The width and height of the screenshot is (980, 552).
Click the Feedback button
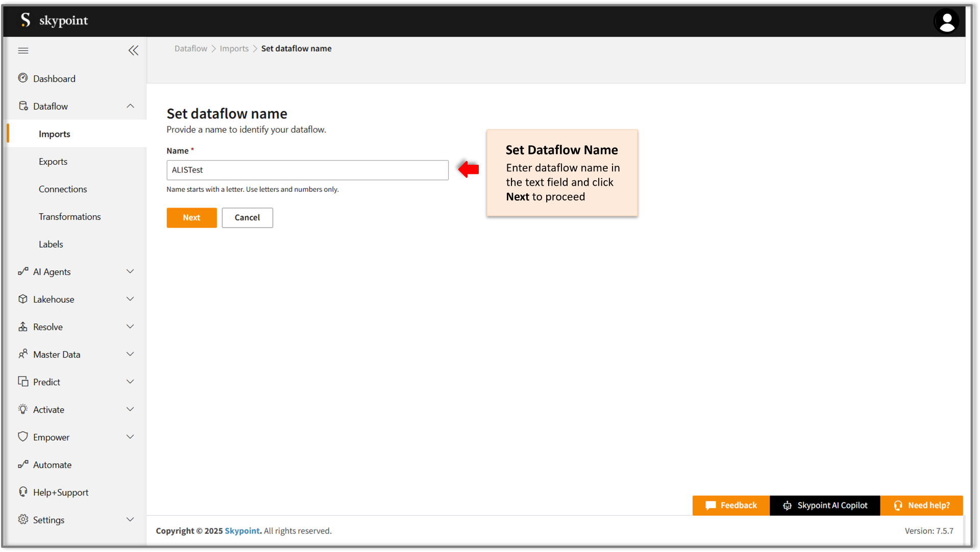[x=731, y=505]
